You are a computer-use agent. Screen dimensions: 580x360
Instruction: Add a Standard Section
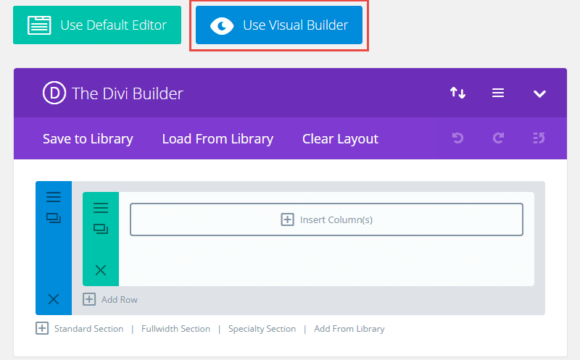point(89,329)
